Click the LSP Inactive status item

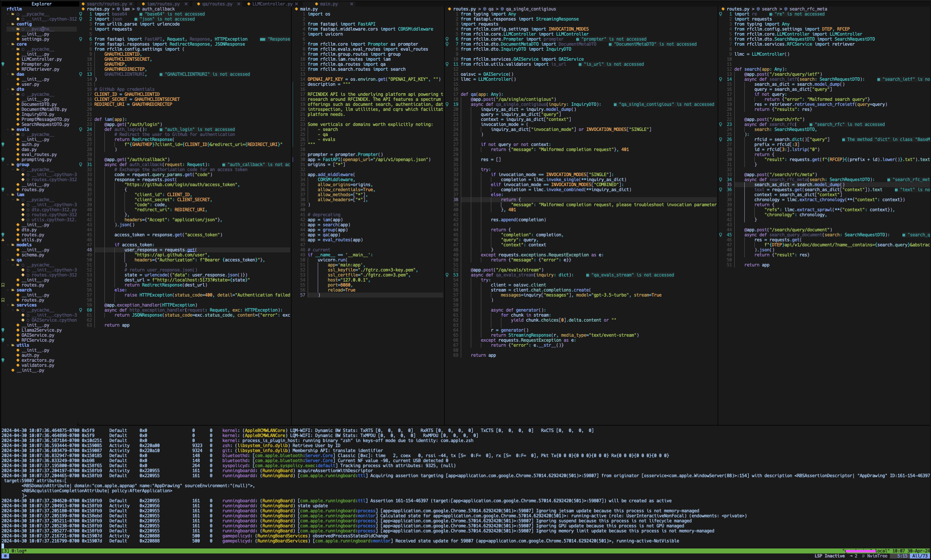coord(829,555)
